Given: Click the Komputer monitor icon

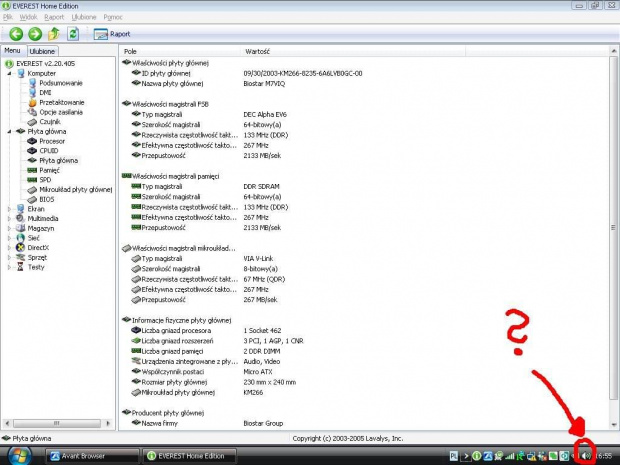Looking at the screenshot, I should 21,73.
